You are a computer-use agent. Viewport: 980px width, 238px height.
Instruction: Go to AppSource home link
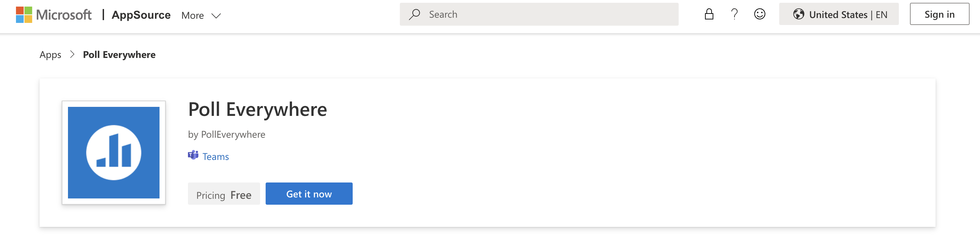(x=141, y=15)
